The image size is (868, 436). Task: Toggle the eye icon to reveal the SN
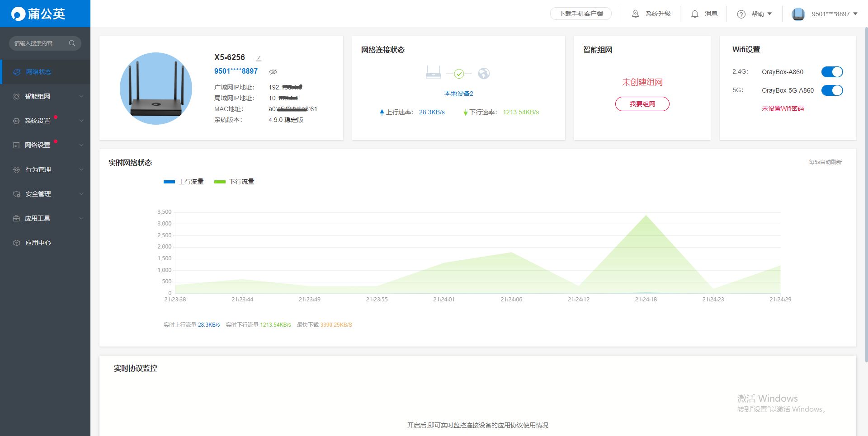click(x=273, y=71)
